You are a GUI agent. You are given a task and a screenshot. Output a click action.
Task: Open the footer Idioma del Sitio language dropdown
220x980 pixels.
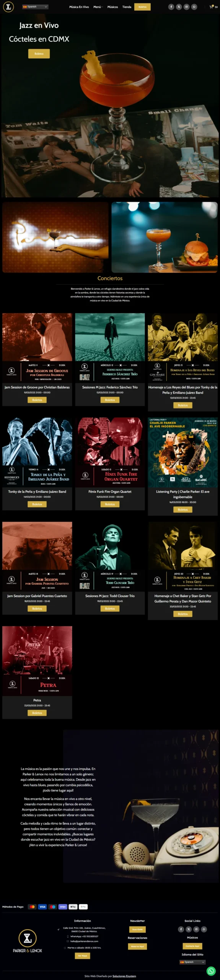192,962
